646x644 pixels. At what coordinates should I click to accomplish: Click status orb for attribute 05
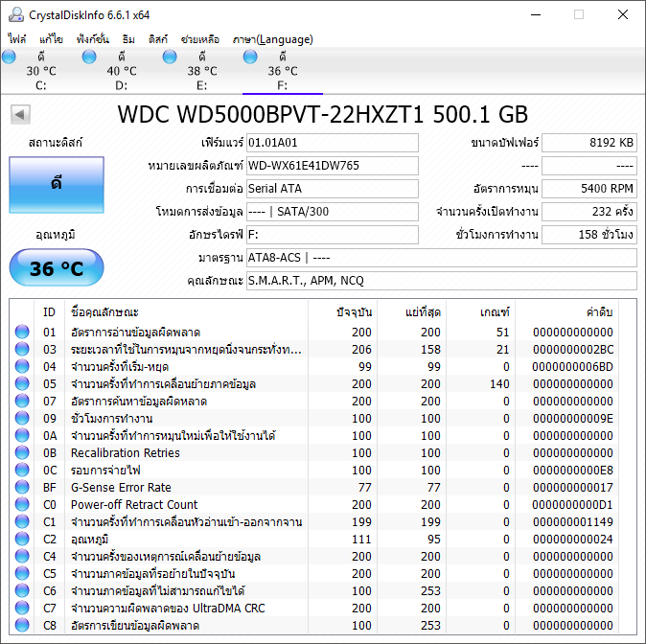(22, 384)
